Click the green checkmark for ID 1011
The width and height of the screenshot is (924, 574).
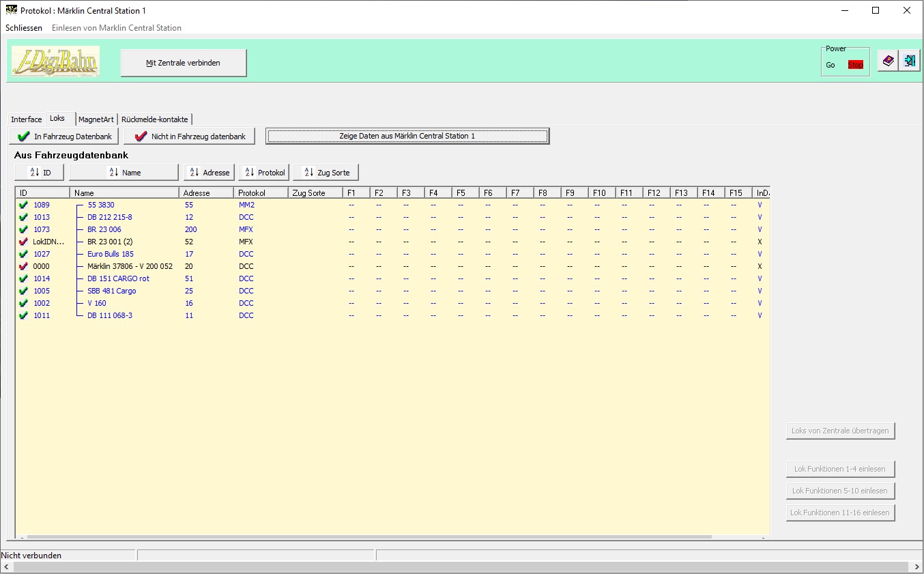pos(24,315)
